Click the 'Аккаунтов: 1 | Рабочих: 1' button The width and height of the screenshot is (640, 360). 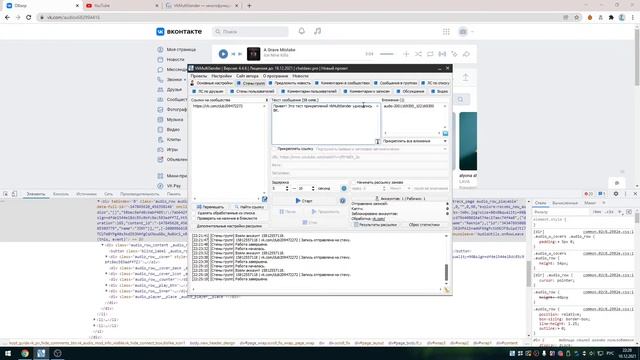click(x=400, y=198)
